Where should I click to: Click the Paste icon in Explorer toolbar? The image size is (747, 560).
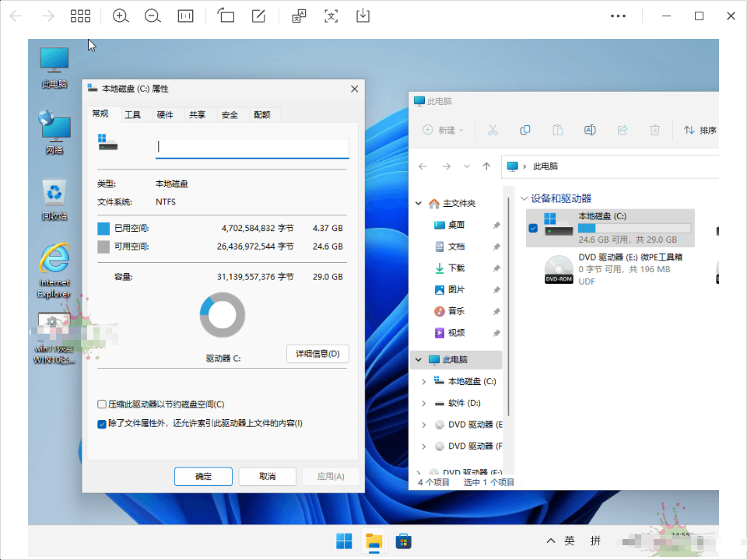click(557, 130)
